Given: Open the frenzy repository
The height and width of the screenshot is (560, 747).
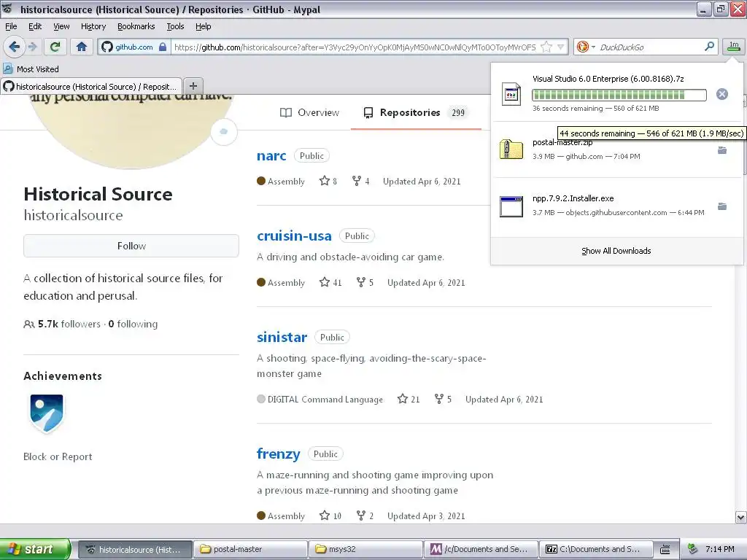Looking at the screenshot, I should [278, 454].
